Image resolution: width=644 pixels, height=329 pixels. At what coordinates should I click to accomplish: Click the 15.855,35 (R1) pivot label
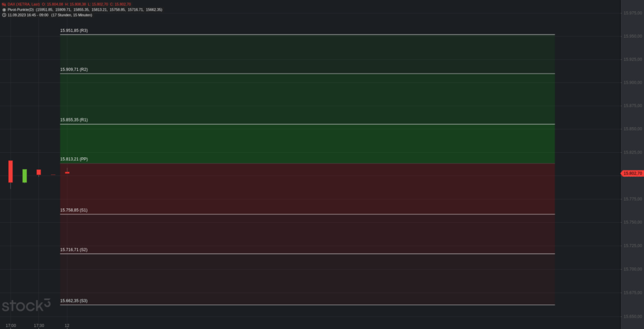pyautogui.click(x=74, y=120)
